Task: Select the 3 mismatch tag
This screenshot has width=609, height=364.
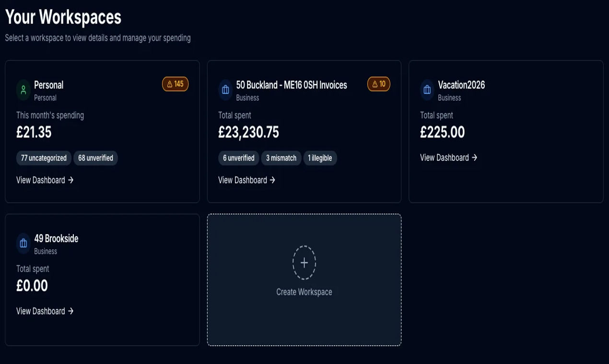Action: (x=281, y=158)
